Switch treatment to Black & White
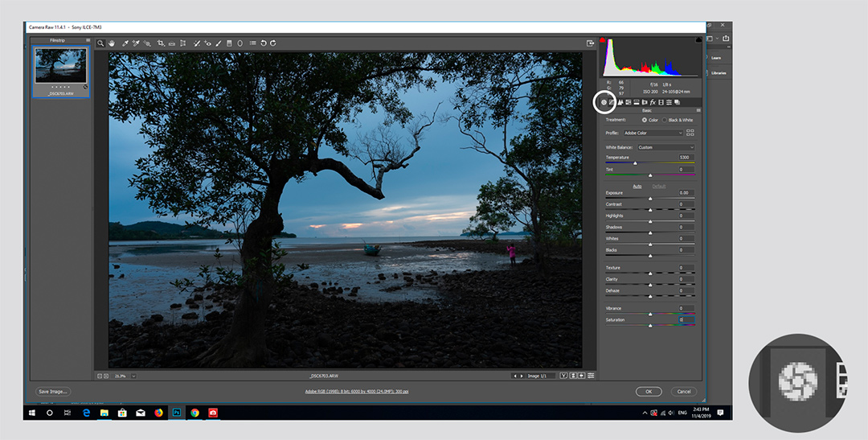The width and height of the screenshot is (868, 440). [665, 120]
